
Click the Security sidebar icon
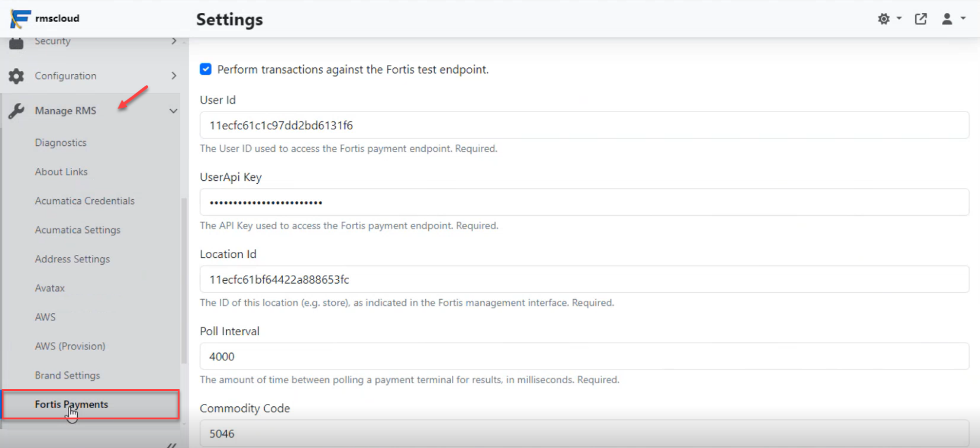17,43
